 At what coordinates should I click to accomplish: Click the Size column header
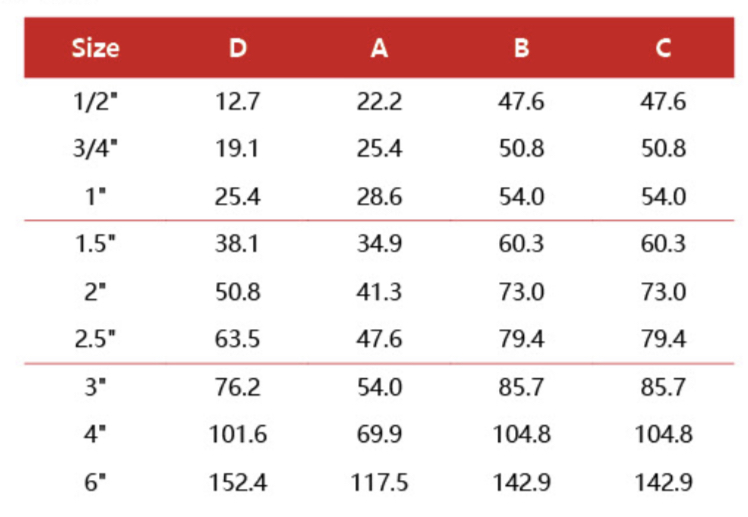click(96, 48)
